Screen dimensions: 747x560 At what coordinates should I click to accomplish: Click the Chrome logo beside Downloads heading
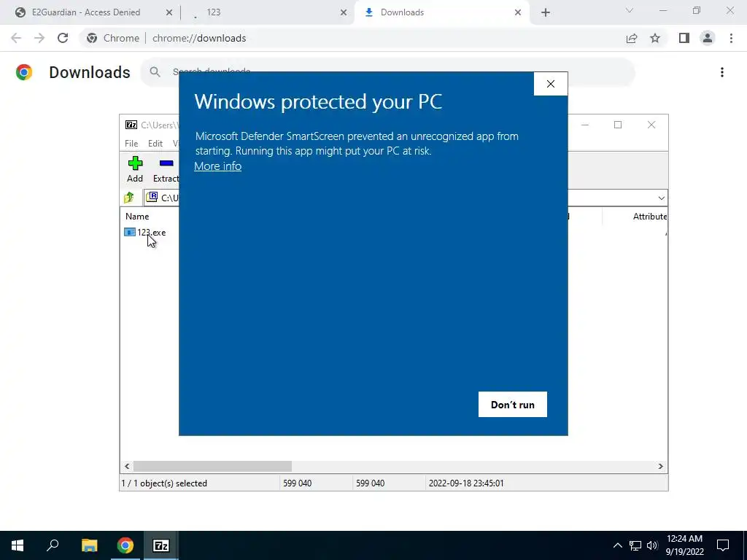pyautogui.click(x=24, y=72)
